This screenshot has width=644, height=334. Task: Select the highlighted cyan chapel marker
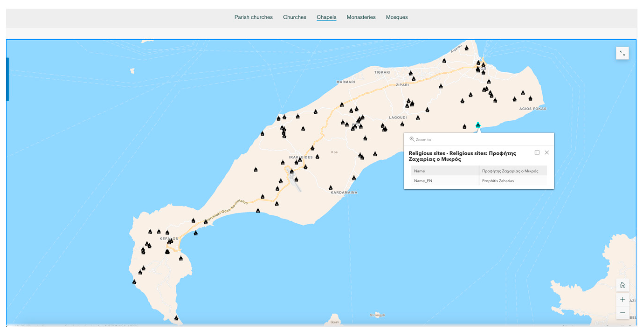point(478,125)
